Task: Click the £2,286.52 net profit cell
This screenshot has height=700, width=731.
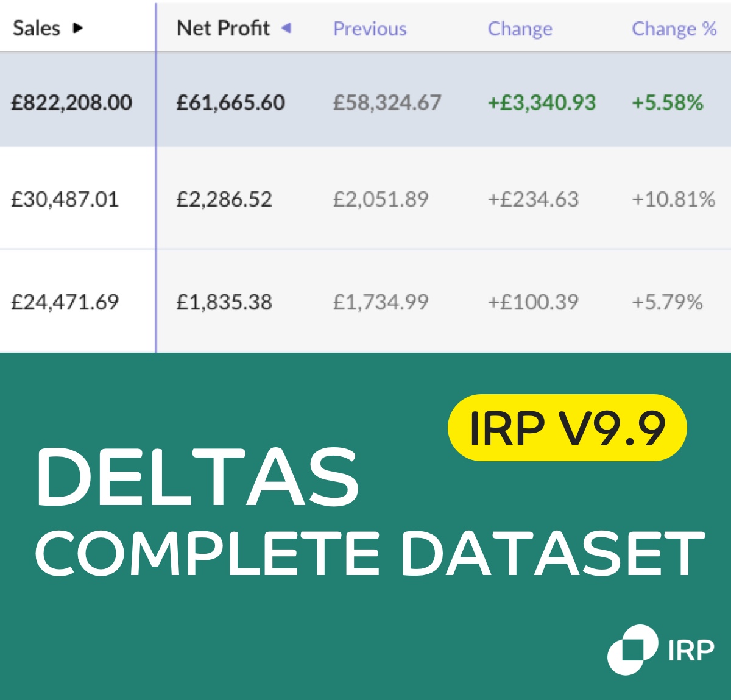Action: tap(224, 199)
